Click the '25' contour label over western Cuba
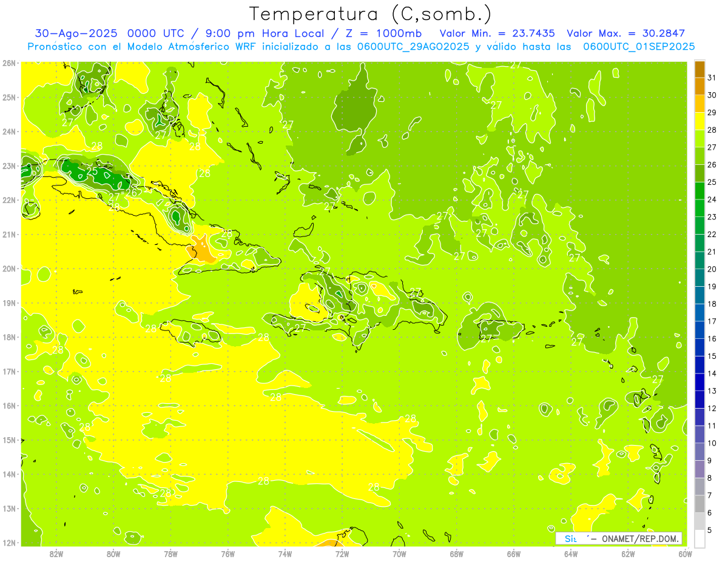 tap(92, 171)
